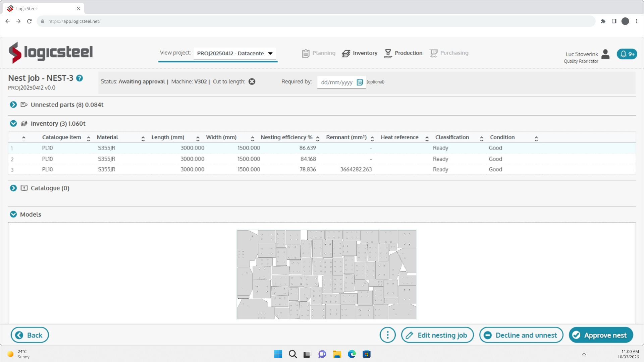Toggle the Cut to length indicator
Image resolution: width=644 pixels, height=362 pixels.
pos(252,81)
